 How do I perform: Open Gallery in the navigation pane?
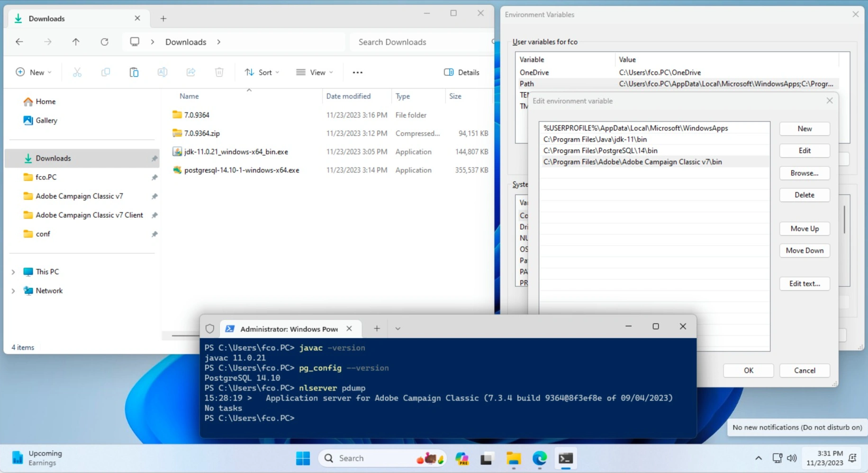[41, 120]
